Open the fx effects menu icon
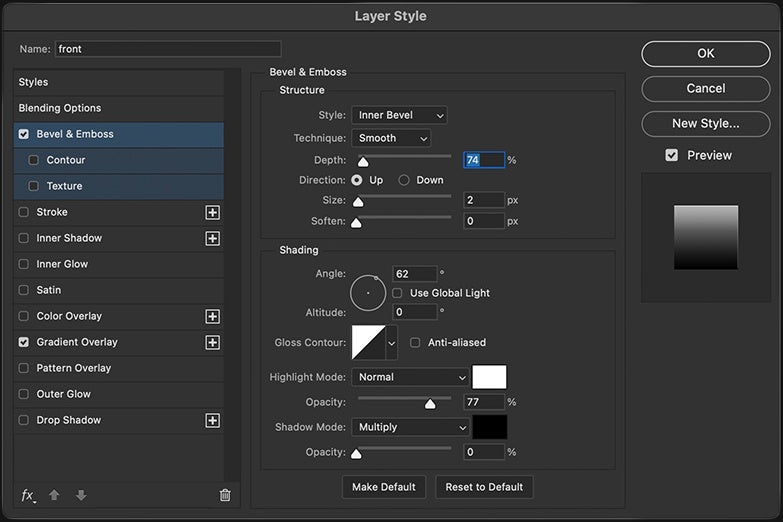 (x=28, y=496)
